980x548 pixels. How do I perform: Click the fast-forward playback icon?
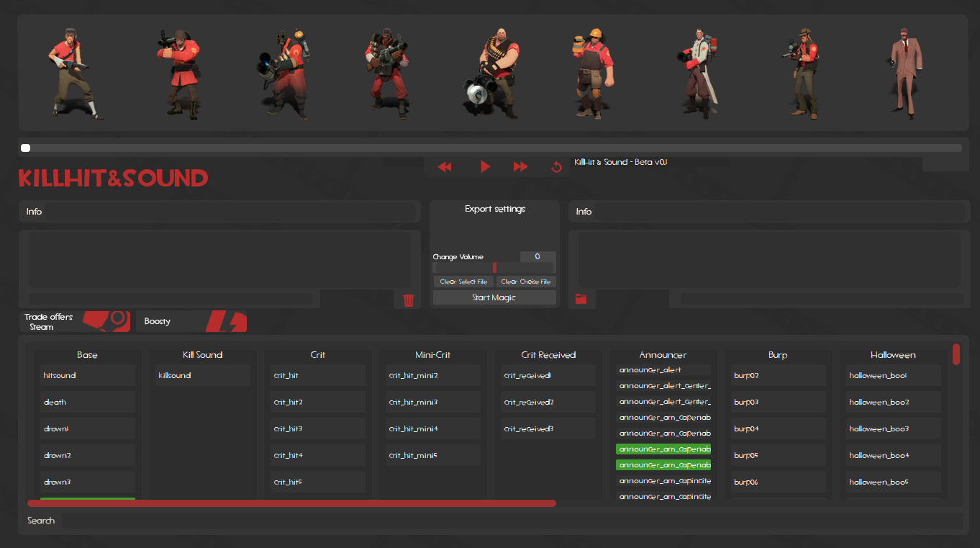[520, 166]
